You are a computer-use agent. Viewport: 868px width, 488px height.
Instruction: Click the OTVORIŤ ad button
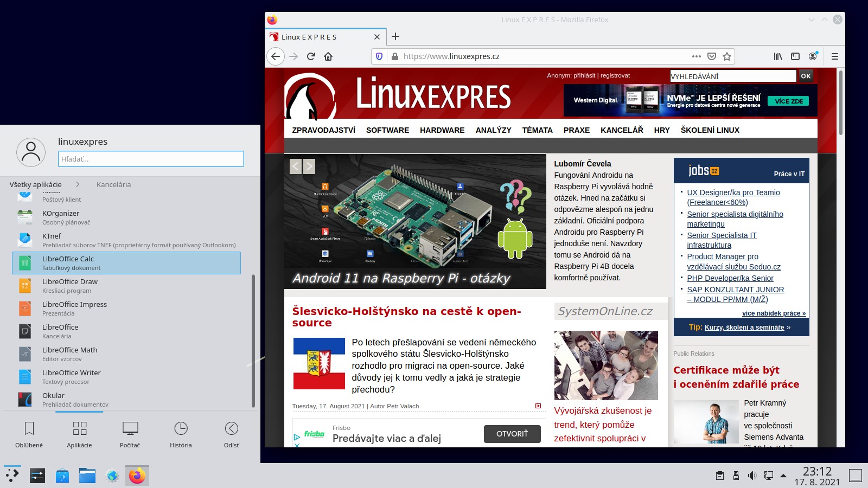512,434
